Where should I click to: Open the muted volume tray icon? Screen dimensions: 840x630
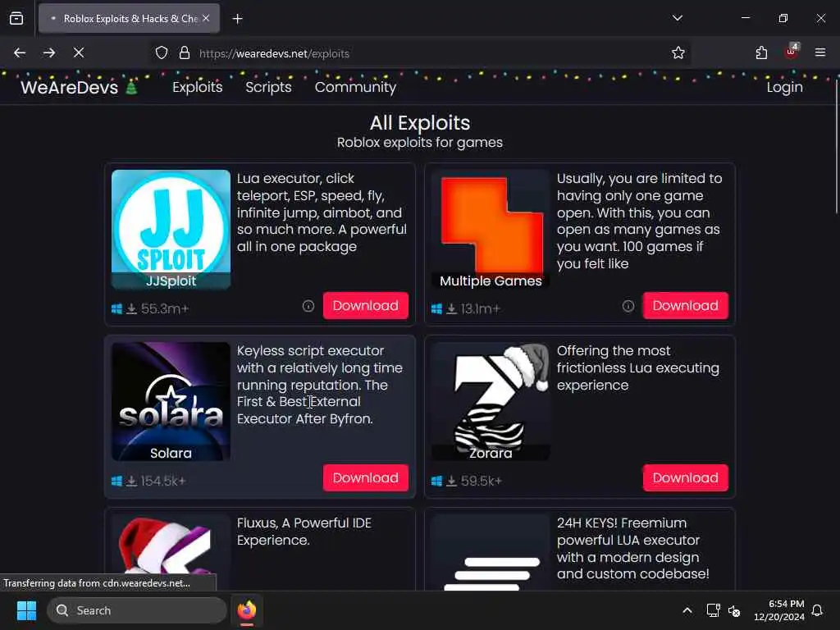coord(734,610)
